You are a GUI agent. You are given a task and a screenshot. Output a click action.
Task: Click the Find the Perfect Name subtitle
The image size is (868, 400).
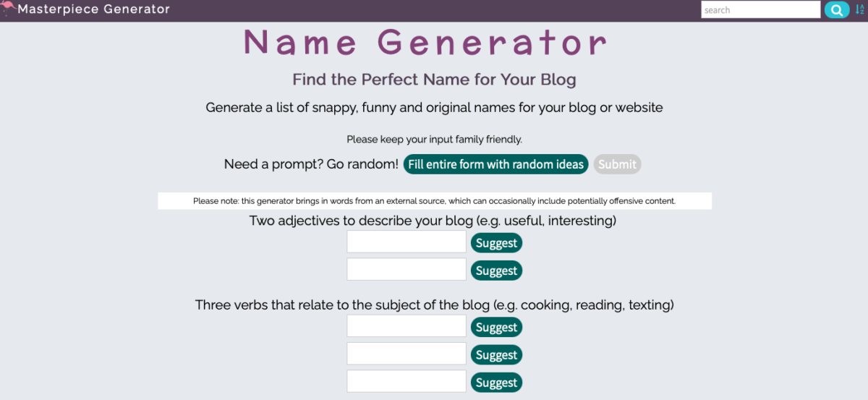coord(434,79)
